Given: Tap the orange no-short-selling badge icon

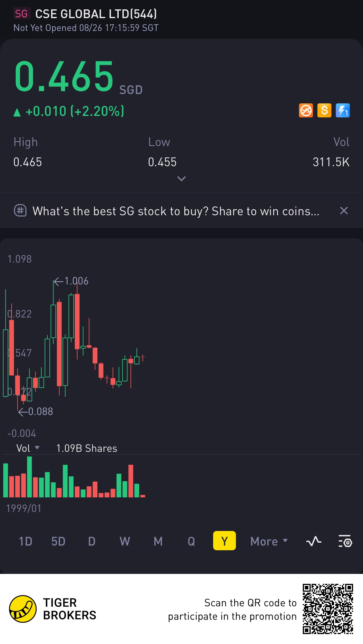Looking at the screenshot, I should point(306,111).
